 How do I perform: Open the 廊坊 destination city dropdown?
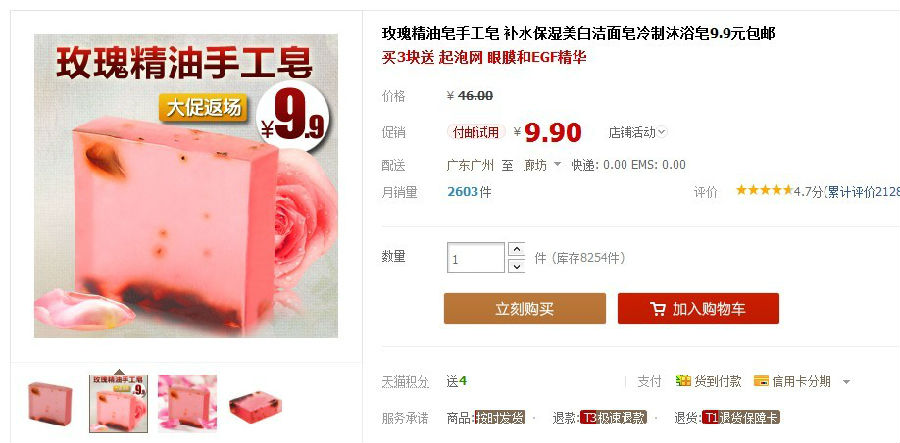(542, 165)
